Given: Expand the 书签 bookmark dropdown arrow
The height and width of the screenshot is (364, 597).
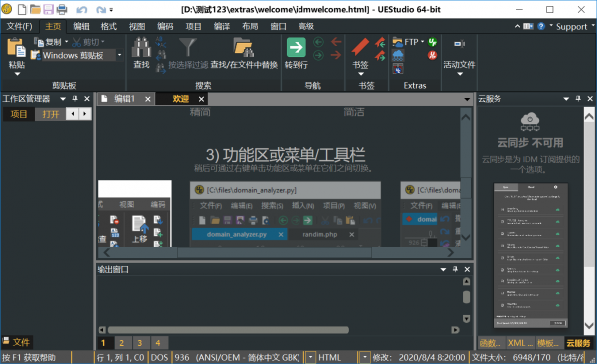Looking at the screenshot, I should 361,74.
